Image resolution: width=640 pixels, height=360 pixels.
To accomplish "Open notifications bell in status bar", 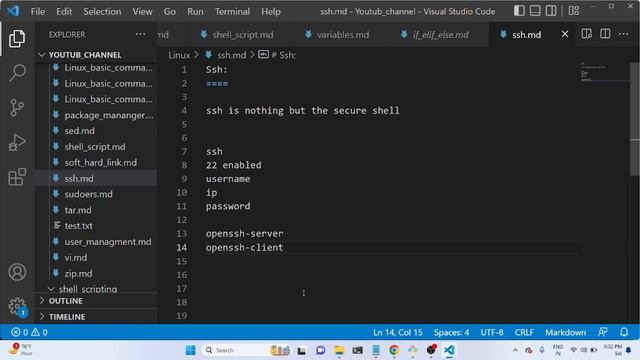I will (624, 332).
